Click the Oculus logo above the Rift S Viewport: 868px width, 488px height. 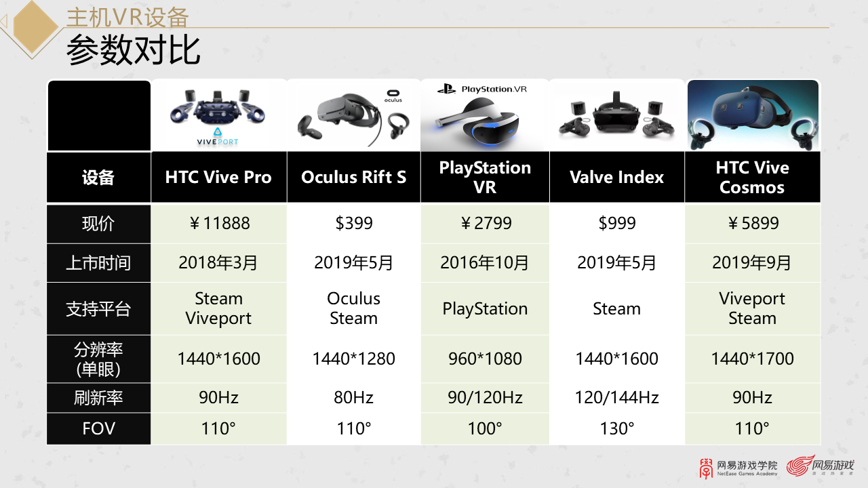(x=393, y=96)
